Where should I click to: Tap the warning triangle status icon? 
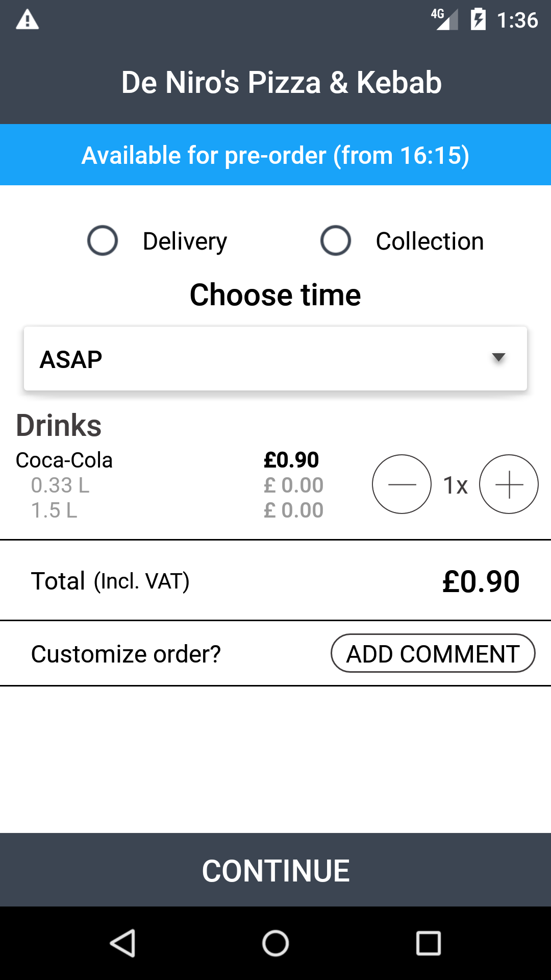28,20
